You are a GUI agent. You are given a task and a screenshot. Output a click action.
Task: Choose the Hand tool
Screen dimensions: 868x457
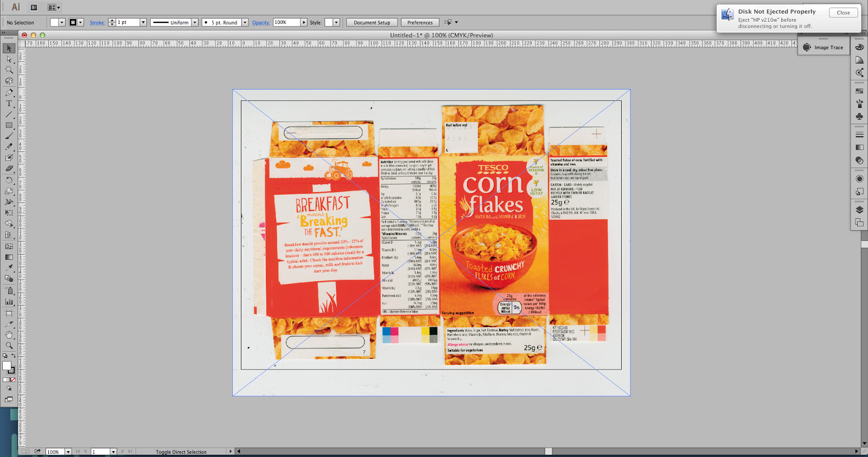point(9,335)
